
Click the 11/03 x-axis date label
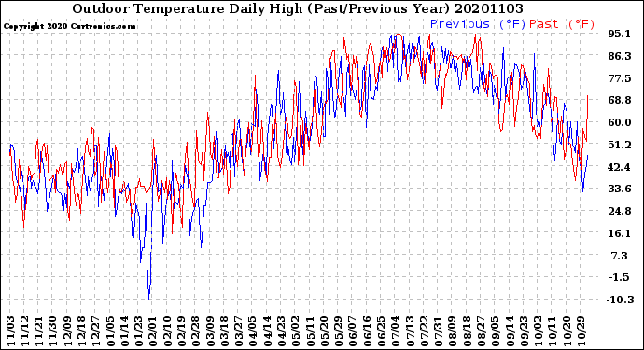click(x=10, y=331)
